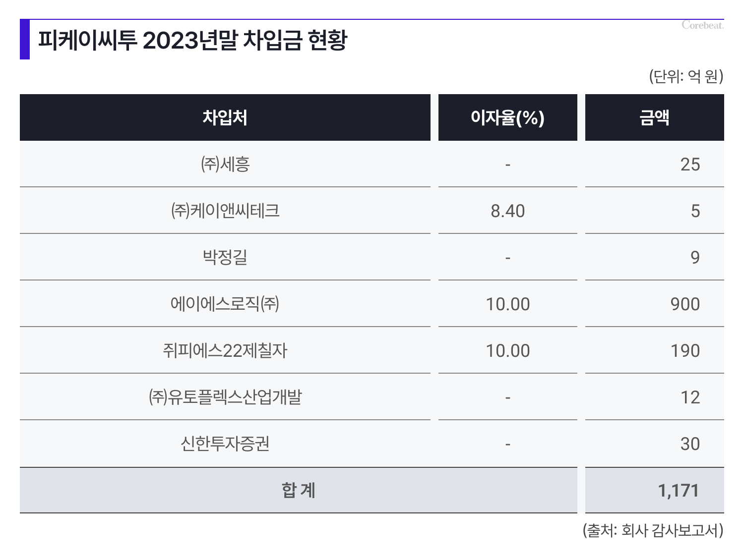Click the Corebeat watermark logo
Screen dimensions: 744x560
[x=702, y=25]
